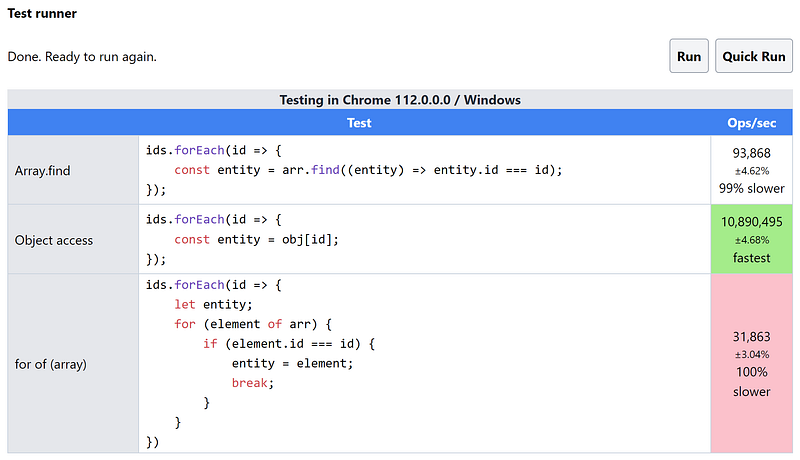Click the "fastest" result label
This screenshot has width=800, height=460.
pyautogui.click(x=752, y=258)
